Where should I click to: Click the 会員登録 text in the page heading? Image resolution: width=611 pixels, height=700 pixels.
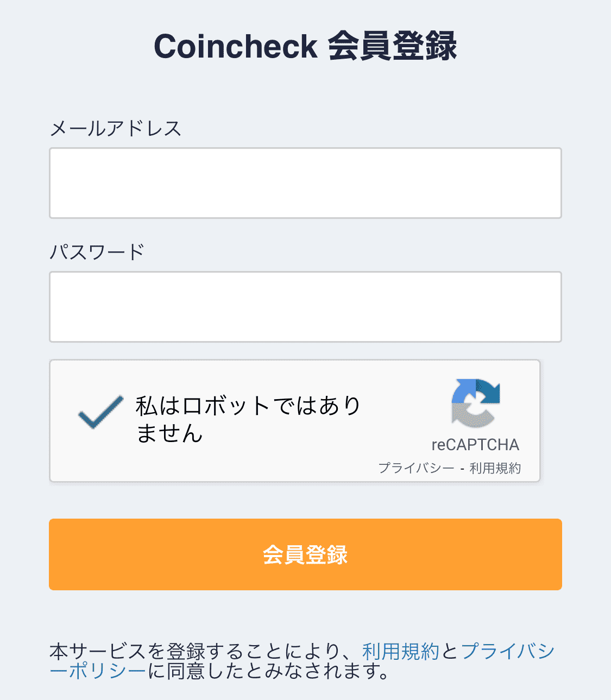click(393, 46)
